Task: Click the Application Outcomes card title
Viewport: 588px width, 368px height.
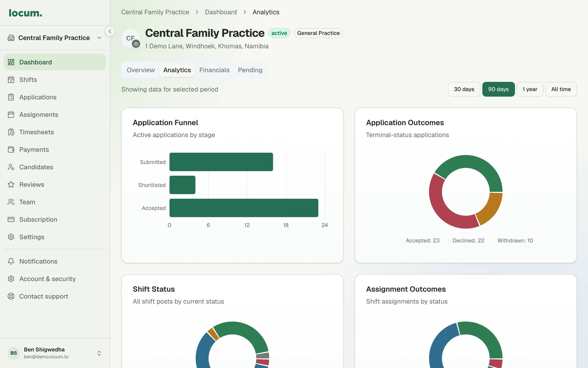Action: click(405, 122)
